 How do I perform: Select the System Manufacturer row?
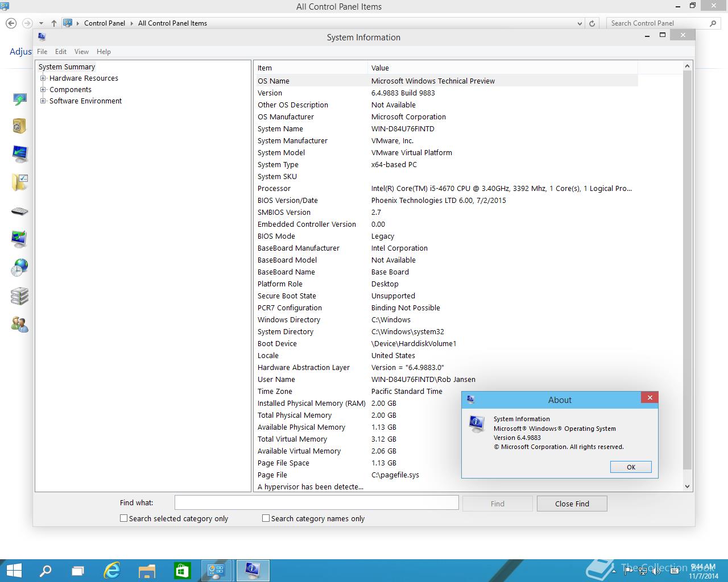[x=446, y=140]
